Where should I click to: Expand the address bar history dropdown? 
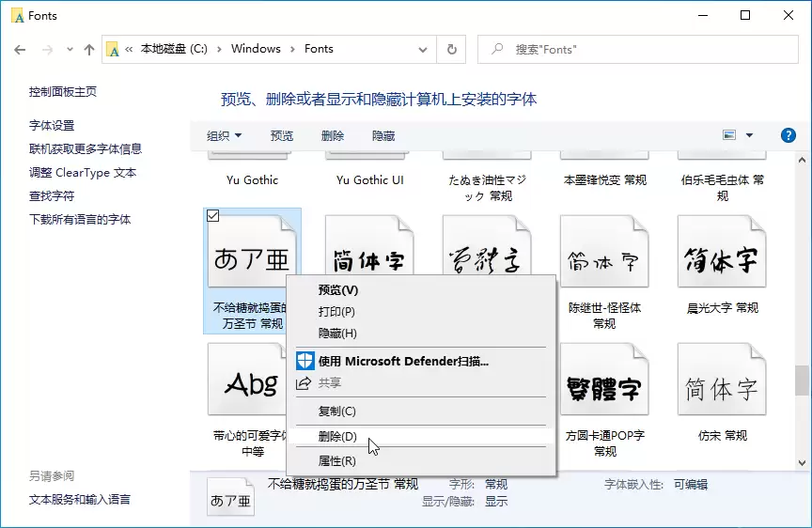click(x=423, y=50)
